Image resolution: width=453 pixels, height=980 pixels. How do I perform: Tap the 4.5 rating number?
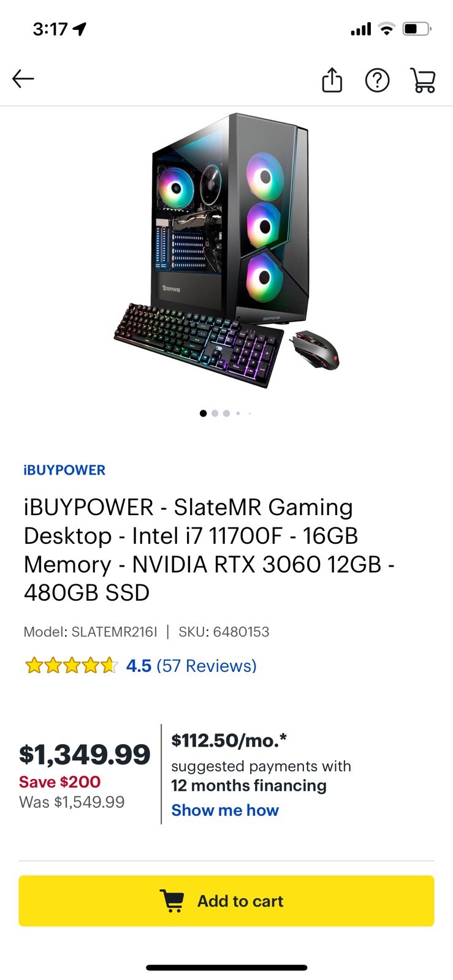(139, 666)
